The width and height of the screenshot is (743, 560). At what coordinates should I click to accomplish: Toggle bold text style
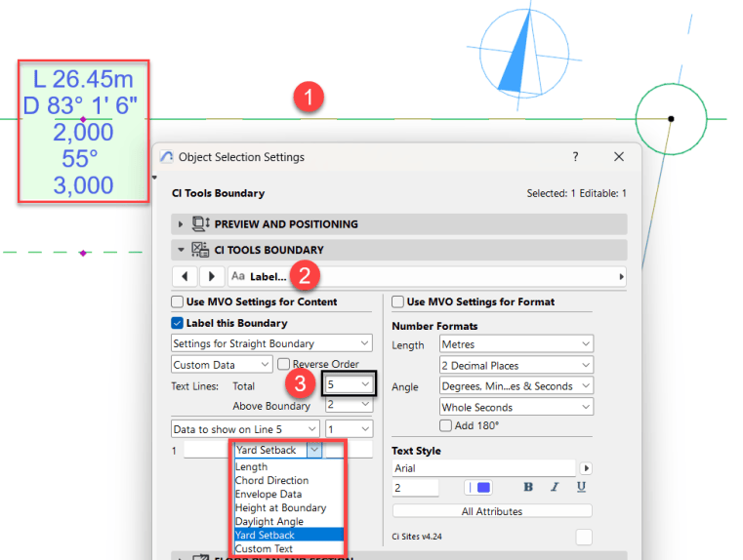tap(528, 487)
